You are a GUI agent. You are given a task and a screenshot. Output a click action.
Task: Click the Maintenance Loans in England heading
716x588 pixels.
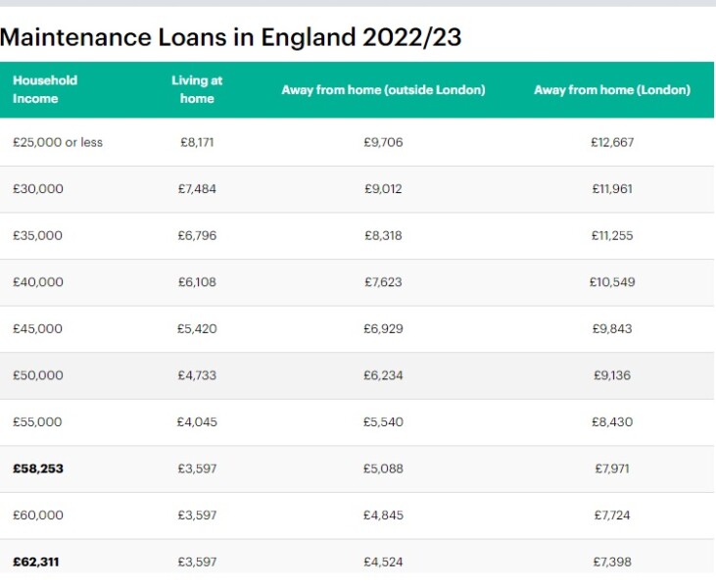pyautogui.click(x=230, y=38)
